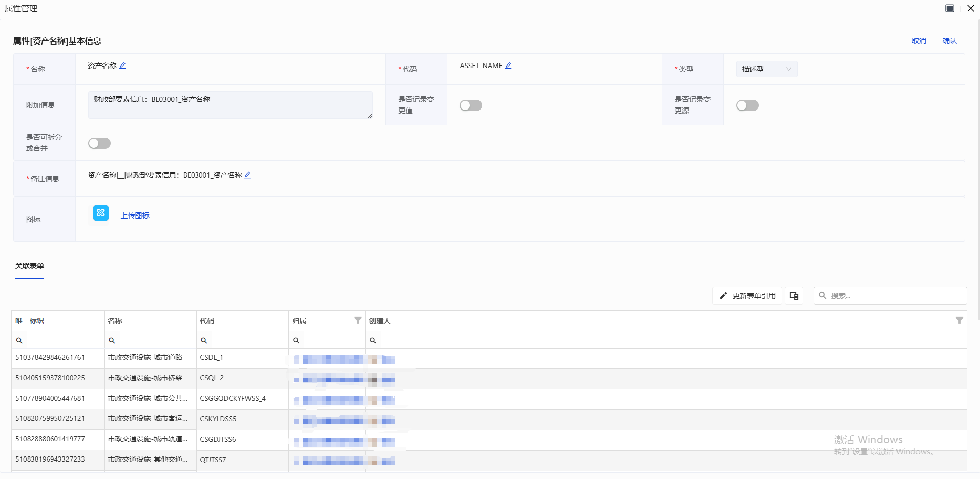This screenshot has height=479, width=980.
Task: Enable the 是否可拆分或合并 switch
Action: (99, 143)
